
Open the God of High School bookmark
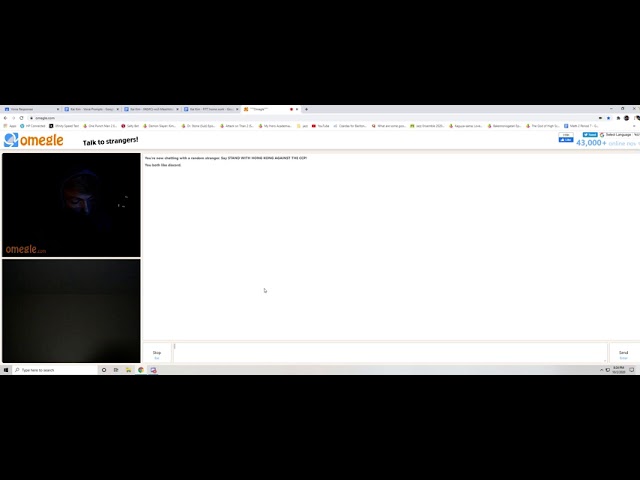pos(543,126)
